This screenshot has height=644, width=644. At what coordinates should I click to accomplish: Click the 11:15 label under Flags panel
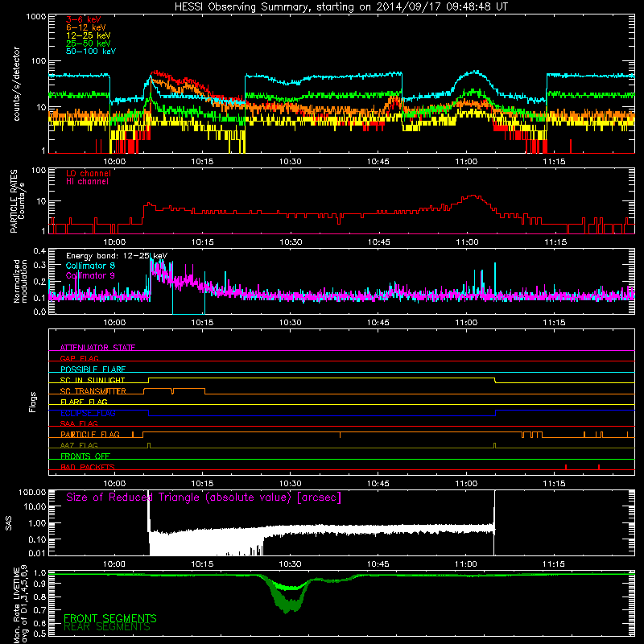[554, 484]
